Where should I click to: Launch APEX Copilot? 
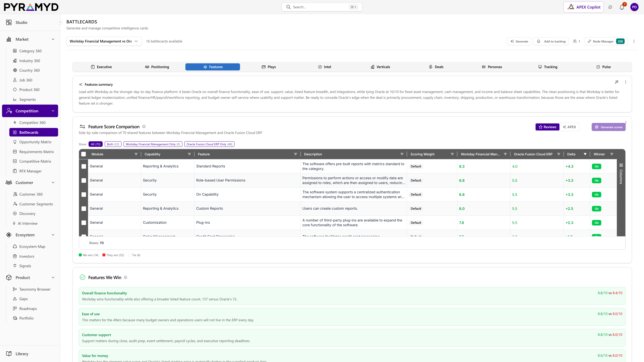coord(584,7)
